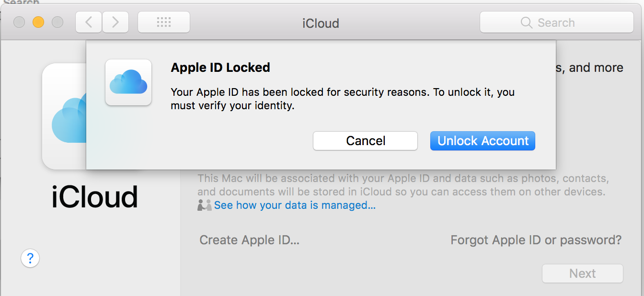Cancel the Apple ID Locked dialog
This screenshot has height=296, width=644.
(366, 141)
